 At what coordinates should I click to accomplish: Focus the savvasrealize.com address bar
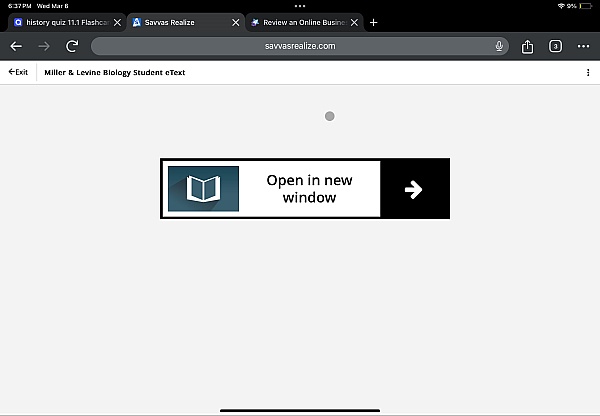[x=300, y=46]
